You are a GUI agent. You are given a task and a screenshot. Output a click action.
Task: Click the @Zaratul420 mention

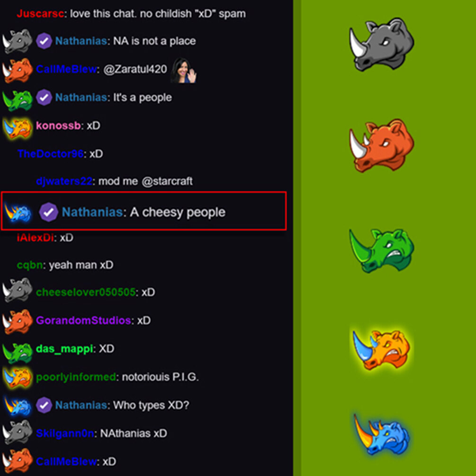[135, 69]
